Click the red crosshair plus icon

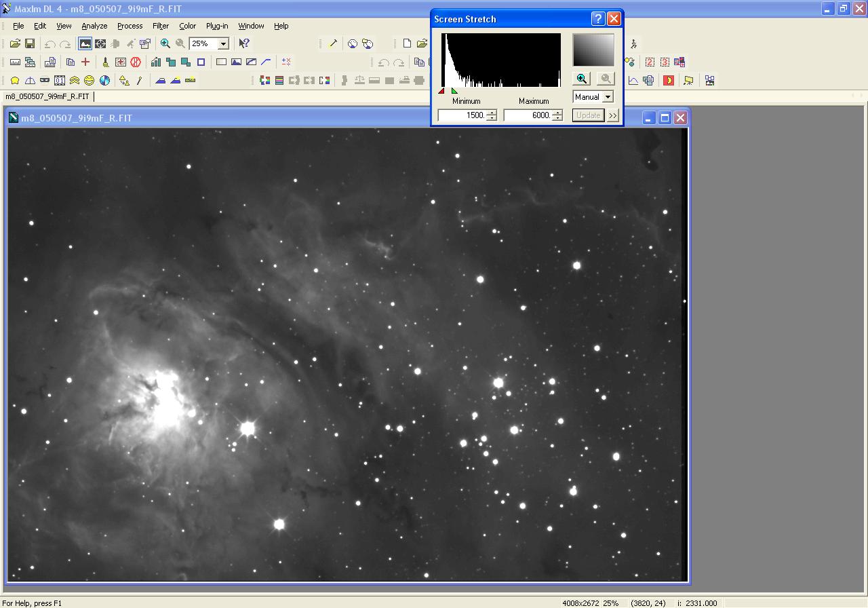(85, 62)
